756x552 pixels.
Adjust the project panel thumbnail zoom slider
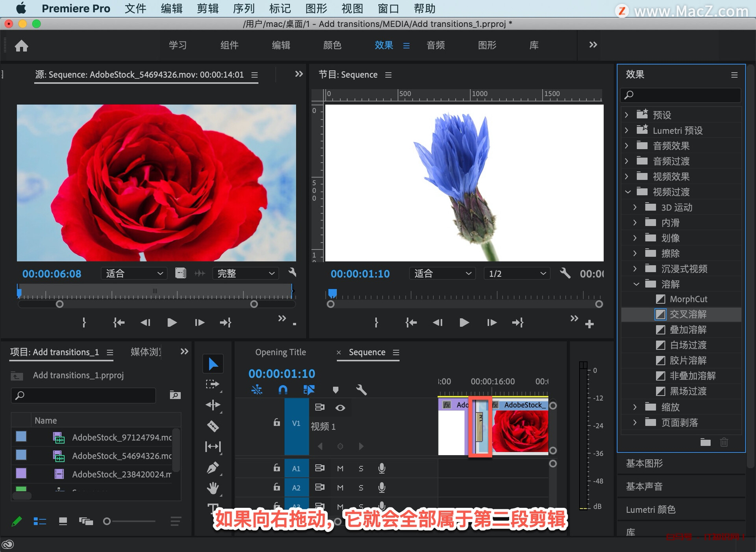tap(107, 521)
